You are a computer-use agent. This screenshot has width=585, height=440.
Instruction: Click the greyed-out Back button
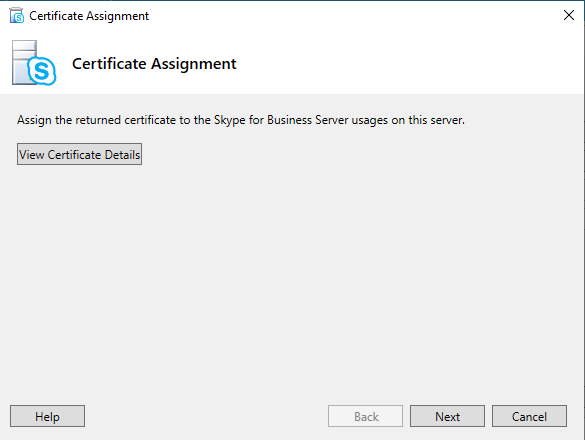click(x=365, y=416)
